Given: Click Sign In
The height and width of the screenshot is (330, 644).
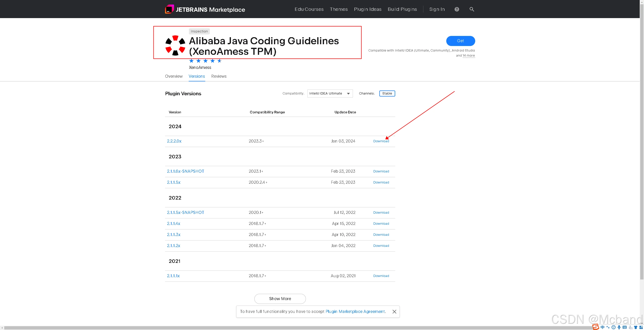Looking at the screenshot, I should [x=437, y=9].
